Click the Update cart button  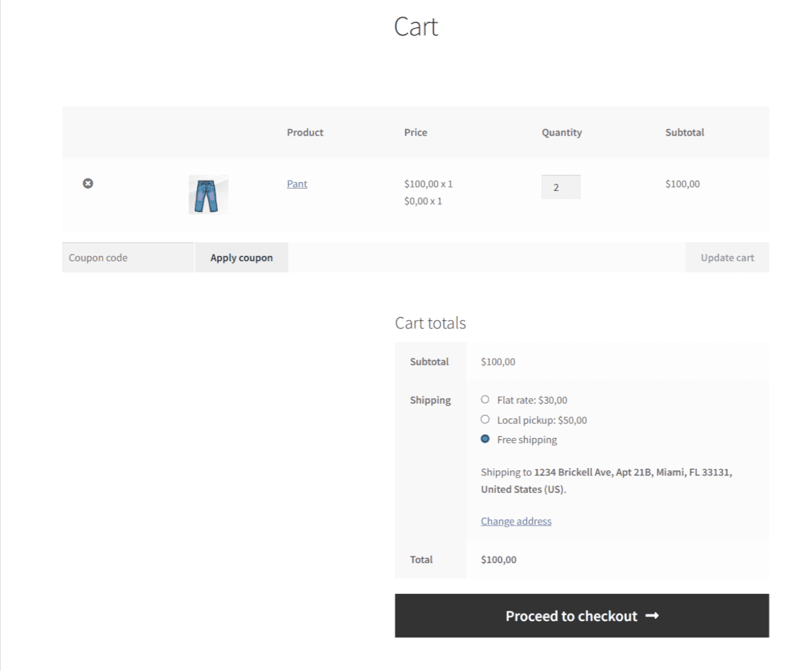(x=727, y=257)
